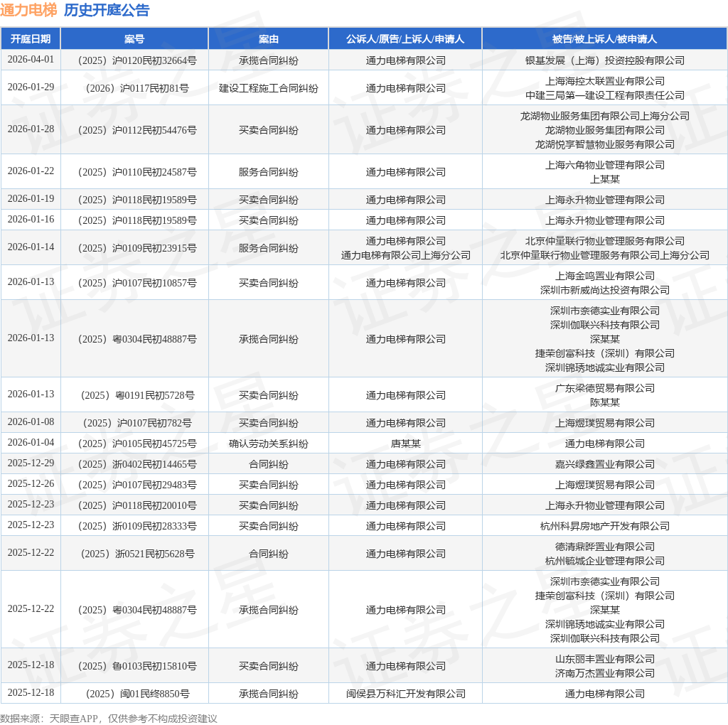Click the 案号 column header
The height and width of the screenshot is (725, 728).
(134, 39)
